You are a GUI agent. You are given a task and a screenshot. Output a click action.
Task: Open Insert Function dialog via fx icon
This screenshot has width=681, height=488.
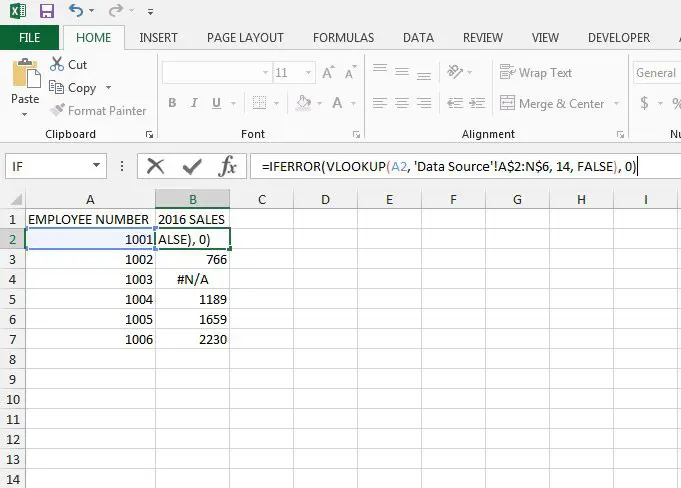click(227, 166)
